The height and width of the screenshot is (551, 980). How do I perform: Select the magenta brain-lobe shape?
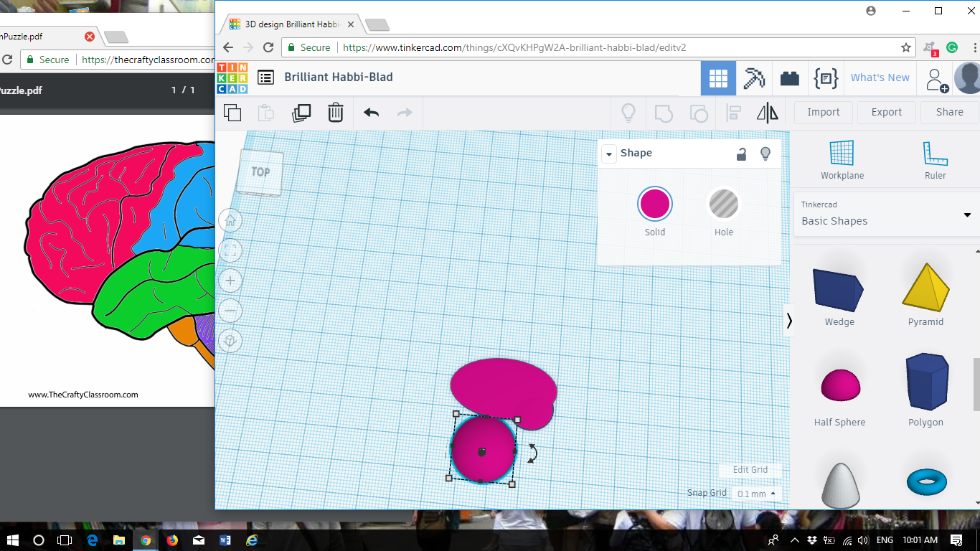502,387
